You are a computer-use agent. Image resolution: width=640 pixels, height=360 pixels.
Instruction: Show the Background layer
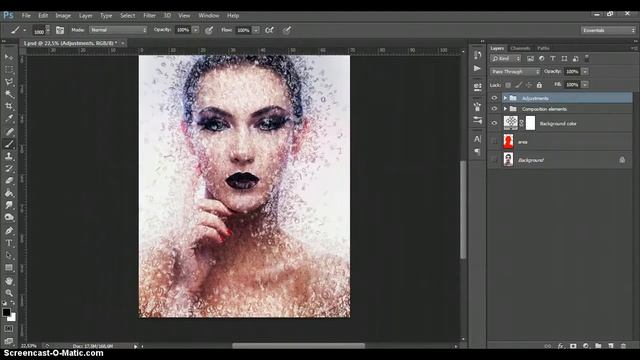pos(494,160)
